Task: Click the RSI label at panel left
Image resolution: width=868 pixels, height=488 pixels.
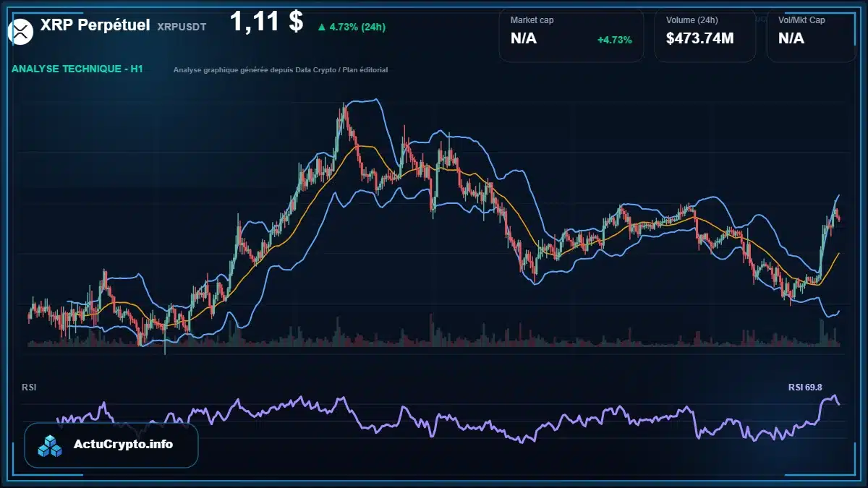Action: (30, 388)
